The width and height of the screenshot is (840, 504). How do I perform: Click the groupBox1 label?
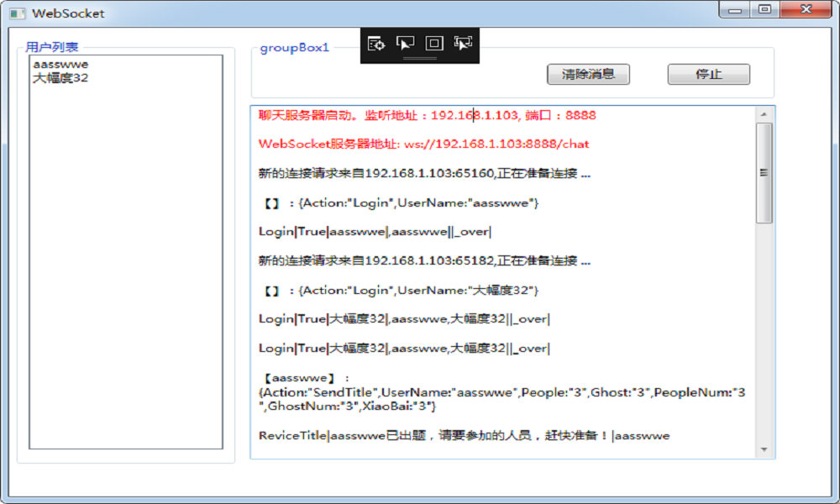tap(295, 48)
